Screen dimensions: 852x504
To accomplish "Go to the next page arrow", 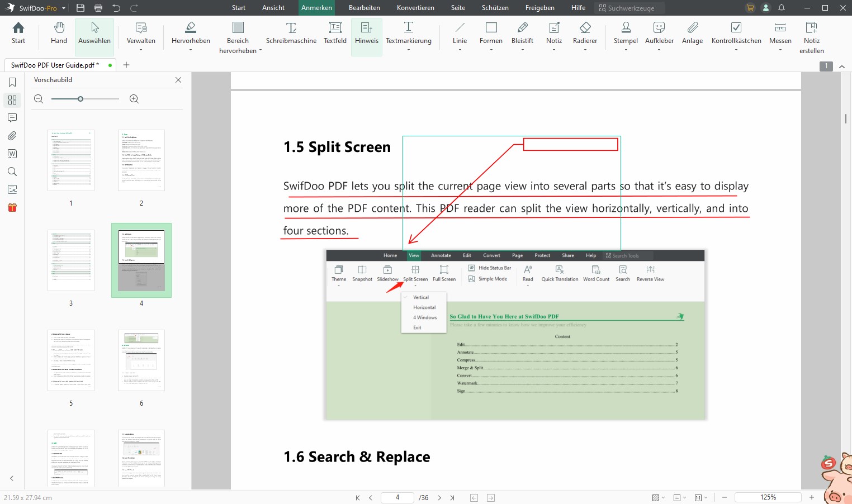I will (439, 497).
